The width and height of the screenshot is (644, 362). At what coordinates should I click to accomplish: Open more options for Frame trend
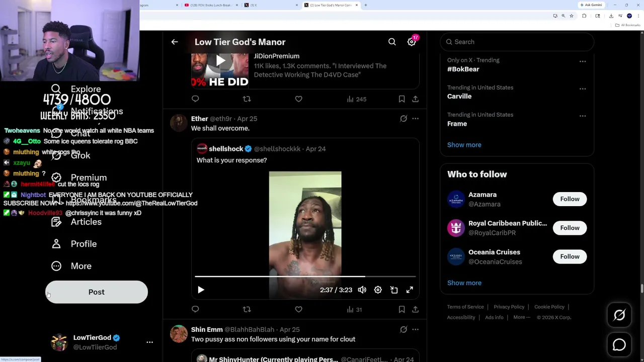point(582,116)
